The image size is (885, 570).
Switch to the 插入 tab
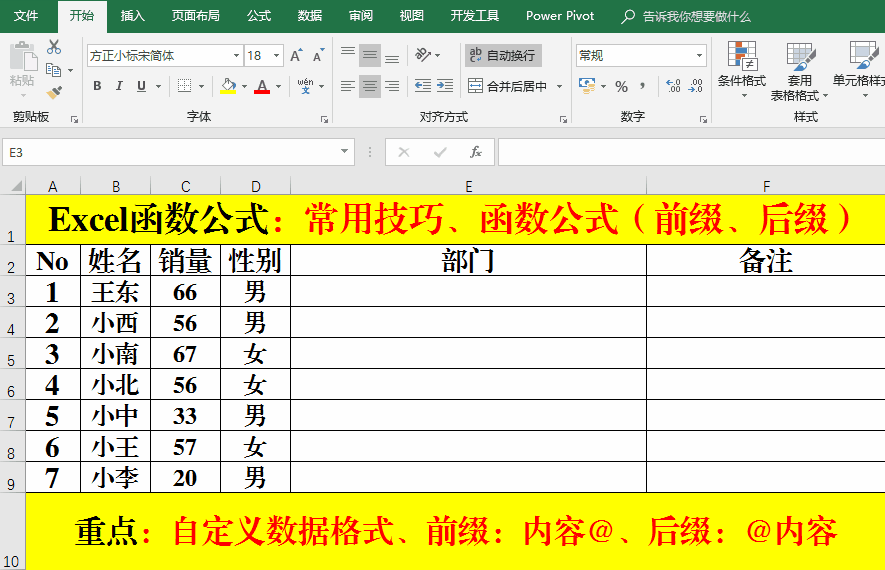133,16
